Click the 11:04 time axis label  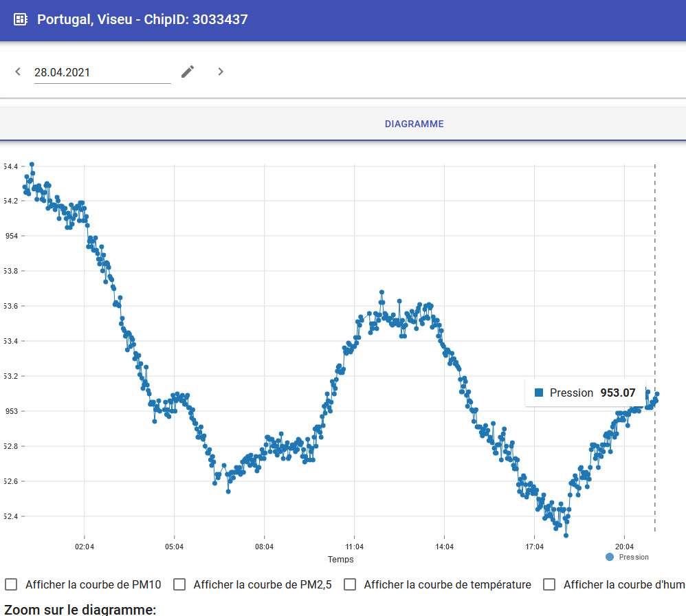click(355, 547)
